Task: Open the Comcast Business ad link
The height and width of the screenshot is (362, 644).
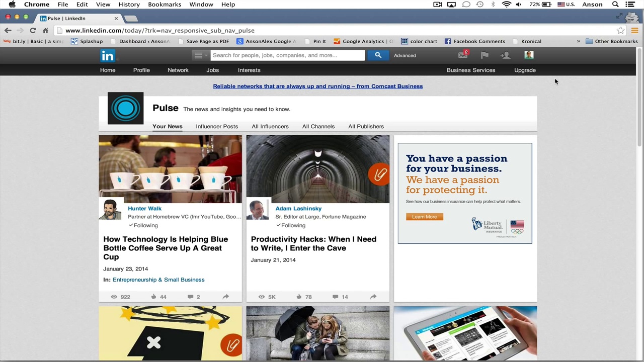Action: [318, 86]
